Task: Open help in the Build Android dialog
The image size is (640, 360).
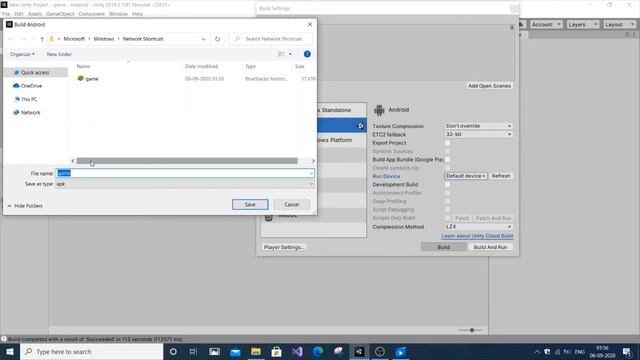Action: (307, 54)
